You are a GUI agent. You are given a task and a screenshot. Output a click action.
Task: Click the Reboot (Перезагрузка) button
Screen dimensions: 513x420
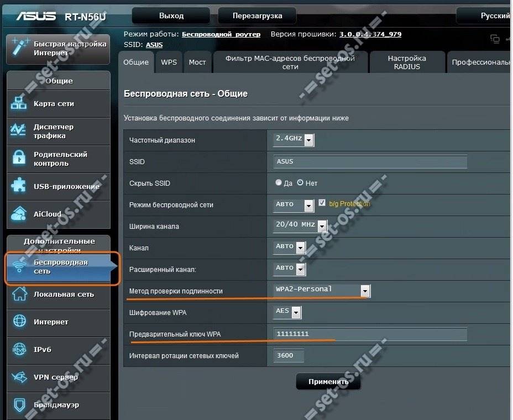coord(257,16)
